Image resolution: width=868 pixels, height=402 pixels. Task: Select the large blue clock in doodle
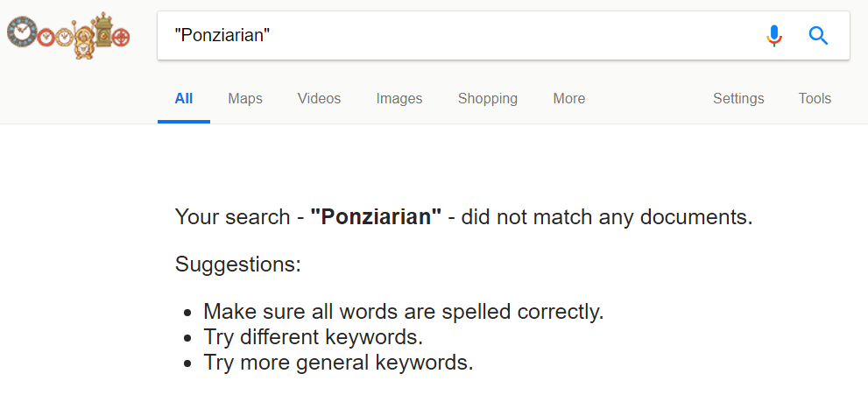(22, 32)
